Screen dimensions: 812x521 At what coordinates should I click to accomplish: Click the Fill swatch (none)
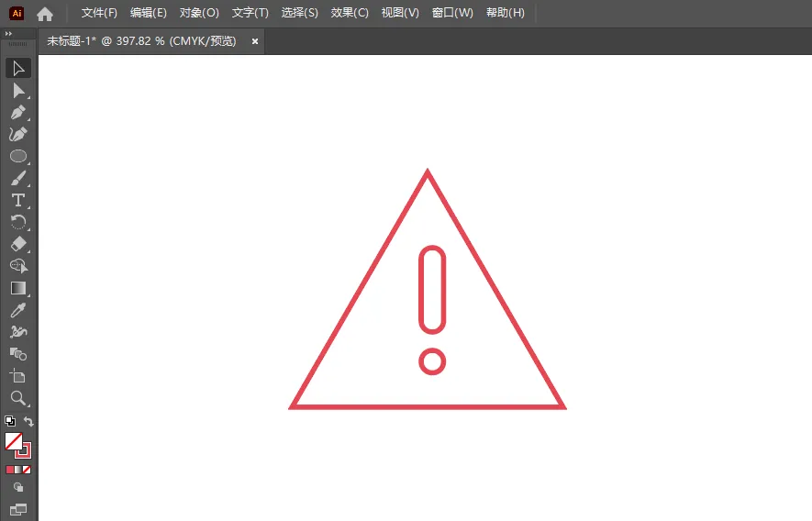(x=13, y=440)
